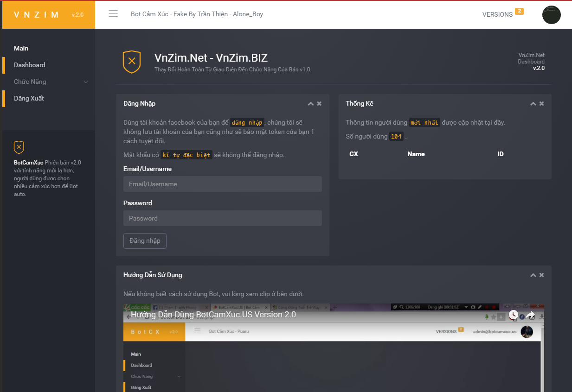Click the VnZim.Net breadcrumb text
572x392 pixels.
click(x=532, y=55)
